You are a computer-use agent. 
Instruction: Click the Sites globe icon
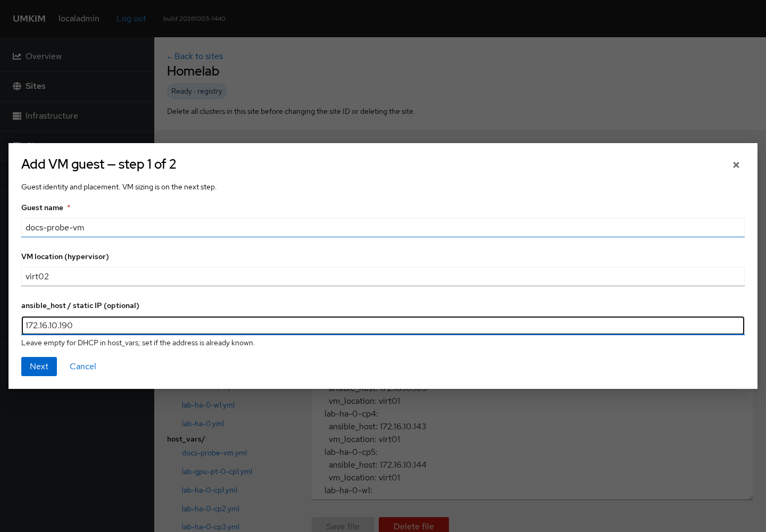click(17, 86)
